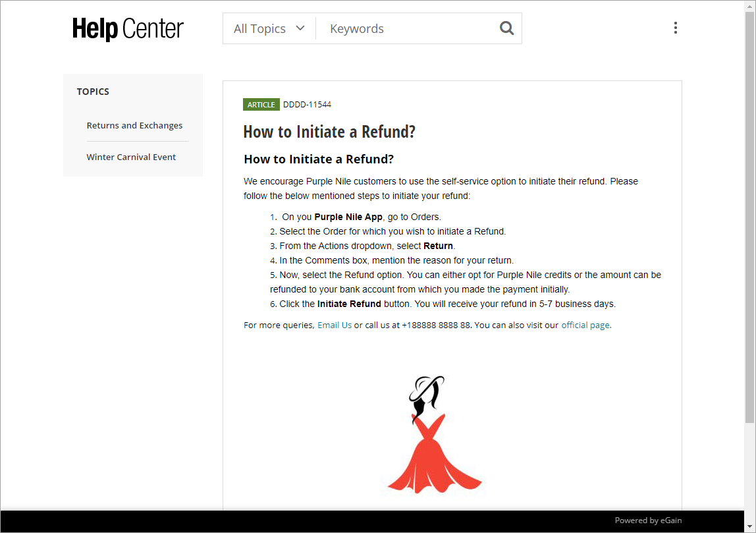Click the search magnifier icon
This screenshot has width=756, height=533.
click(506, 28)
